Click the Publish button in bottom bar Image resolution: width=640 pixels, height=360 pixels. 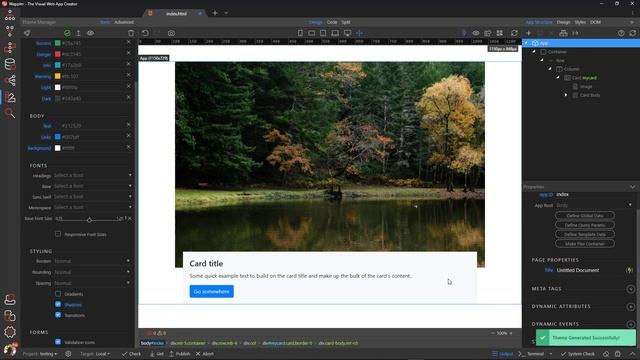[180, 354]
